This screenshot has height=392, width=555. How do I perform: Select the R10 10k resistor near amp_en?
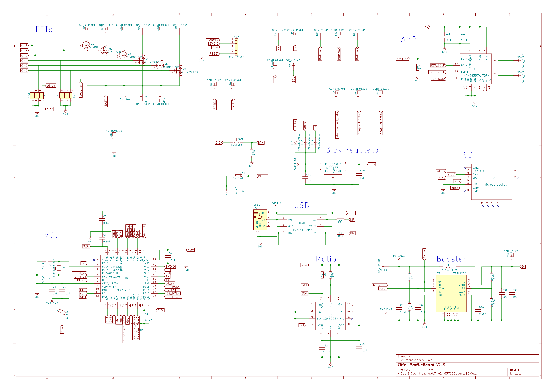click(x=418, y=67)
